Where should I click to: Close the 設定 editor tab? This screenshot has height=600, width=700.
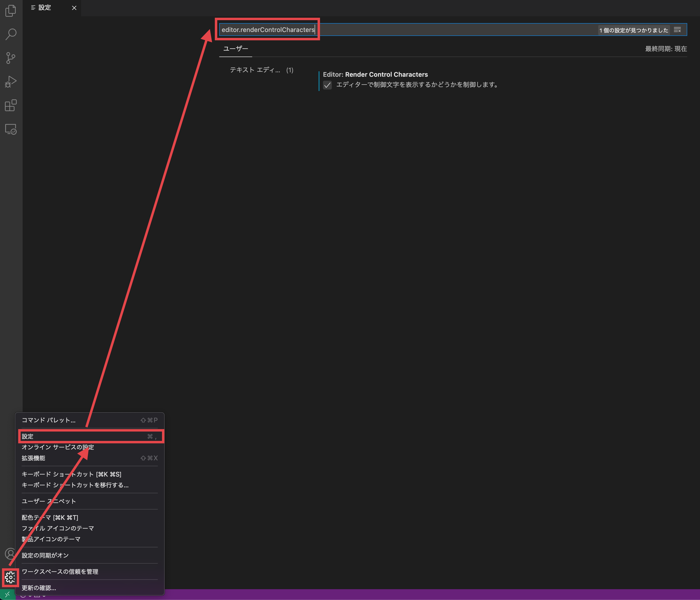point(74,8)
